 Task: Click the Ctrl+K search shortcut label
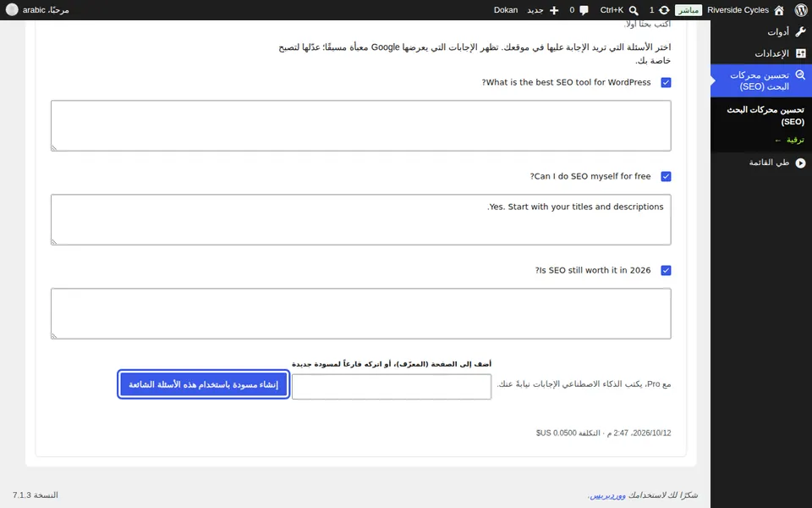pyautogui.click(x=612, y=10)
